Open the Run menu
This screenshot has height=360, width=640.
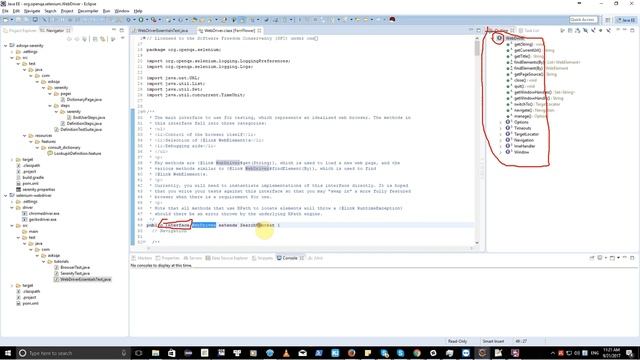107,11
